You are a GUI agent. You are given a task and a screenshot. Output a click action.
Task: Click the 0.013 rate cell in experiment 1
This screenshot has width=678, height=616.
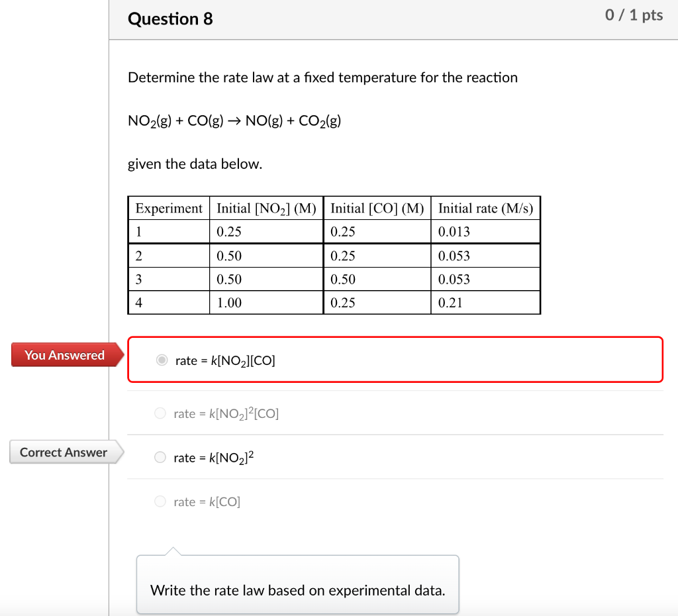click(485, 232)
